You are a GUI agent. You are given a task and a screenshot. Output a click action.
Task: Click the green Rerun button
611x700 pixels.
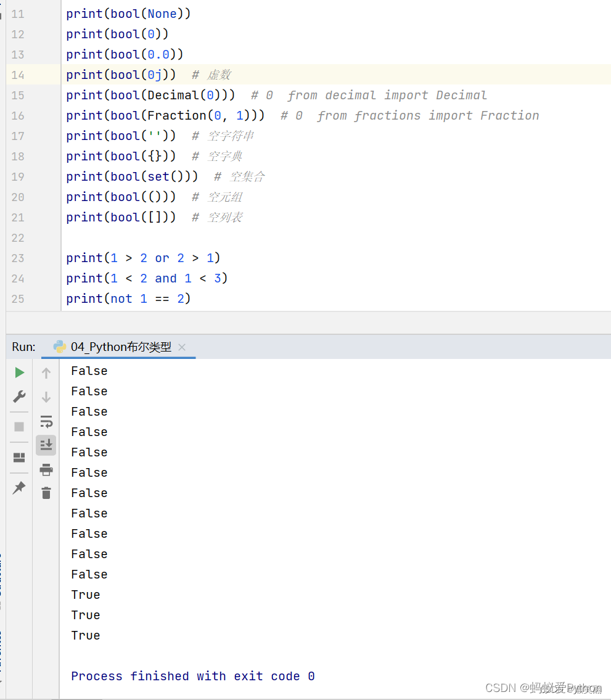[19, 373]
